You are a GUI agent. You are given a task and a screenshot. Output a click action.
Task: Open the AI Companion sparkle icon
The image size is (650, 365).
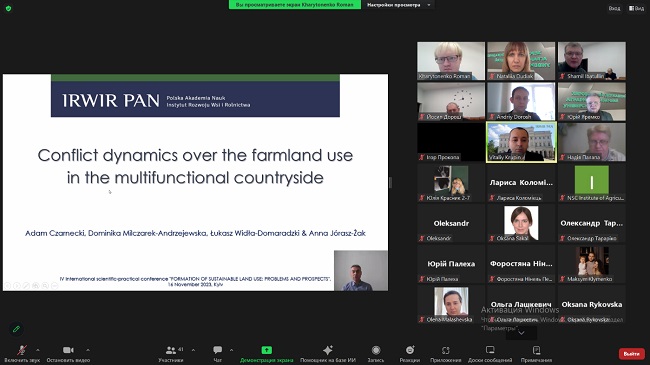328,350
